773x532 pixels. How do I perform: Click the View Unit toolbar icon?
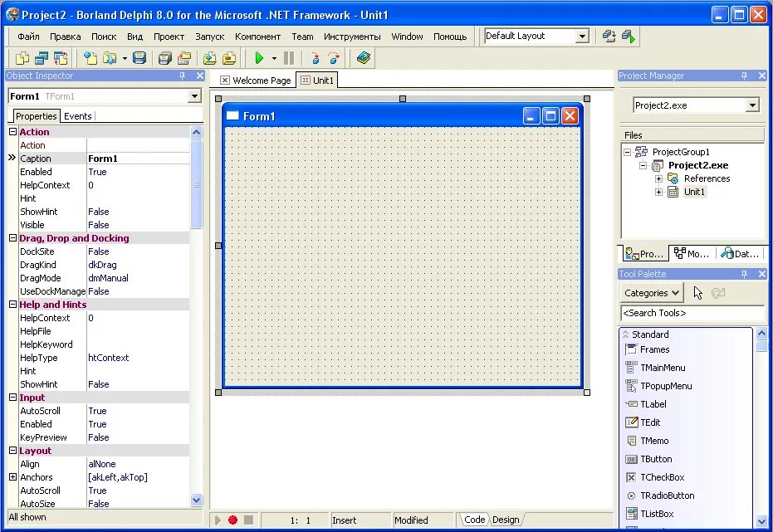click(x=22, y=58)
